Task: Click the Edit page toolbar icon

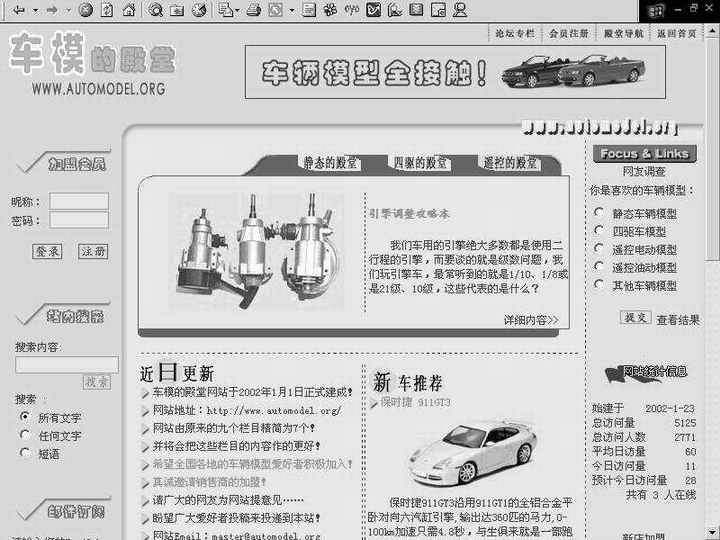Action: (276, 10)
